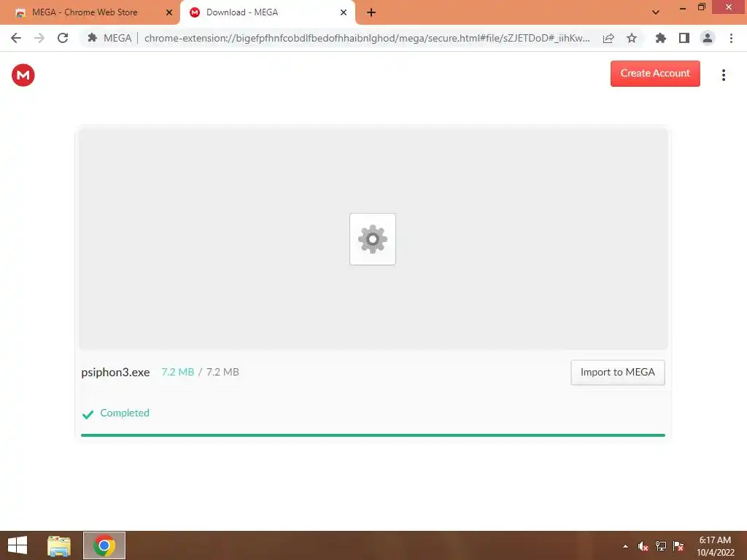Open the MEGA page three-dot menu
The width and height of the screenshot is (747, 560).
(723, 75)
